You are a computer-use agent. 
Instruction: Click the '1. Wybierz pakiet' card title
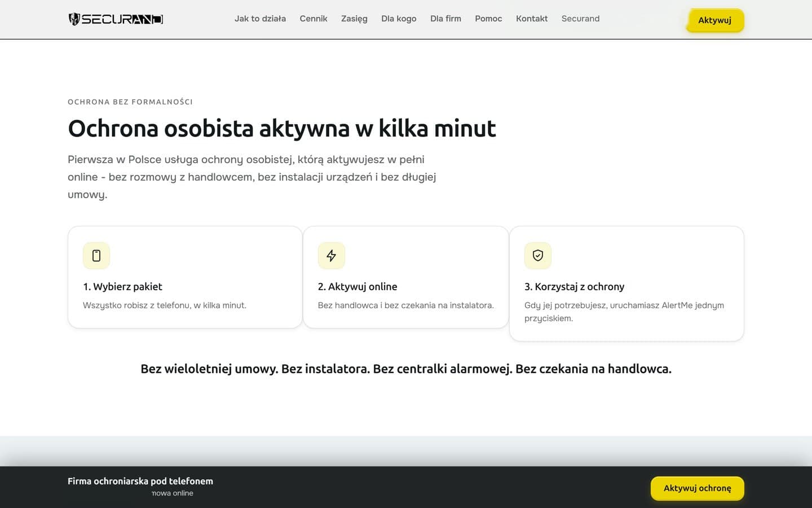click(122, 287)
